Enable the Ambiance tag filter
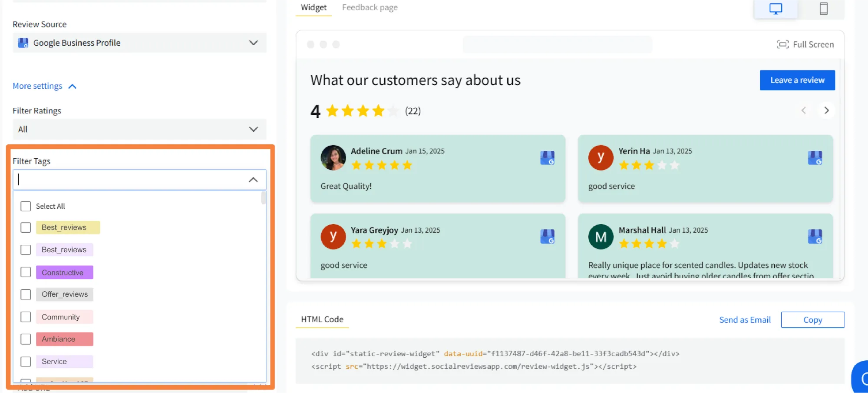Image resolution: width=868 pixels, height=393 pixels. 26,339
